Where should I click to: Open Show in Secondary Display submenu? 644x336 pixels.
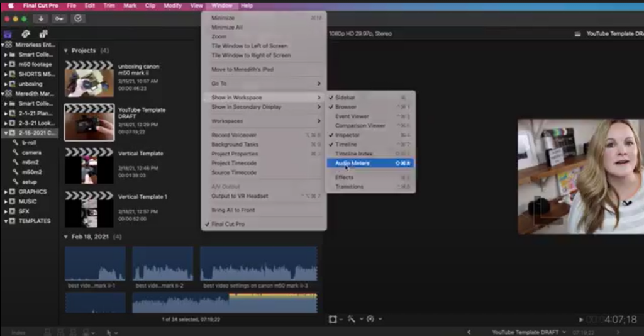(x=264, y=107)
